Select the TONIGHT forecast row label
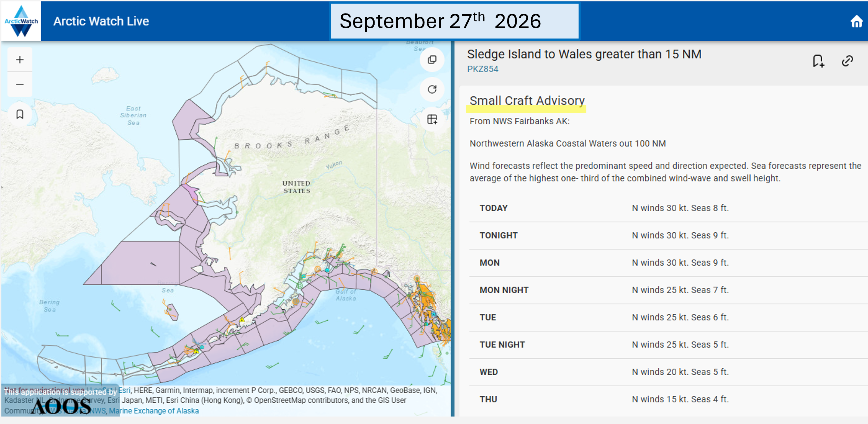The width and height of the screenshot is (868, 424). pos(498,235)
